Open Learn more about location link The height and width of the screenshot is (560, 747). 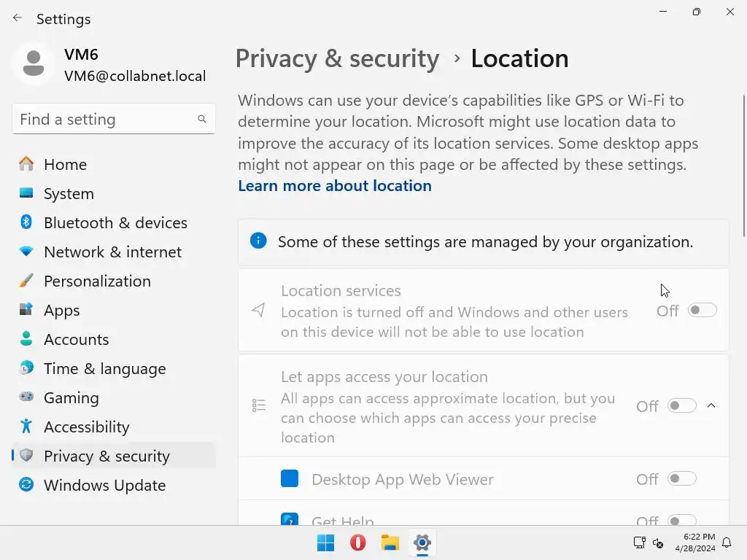click(335, 186)
